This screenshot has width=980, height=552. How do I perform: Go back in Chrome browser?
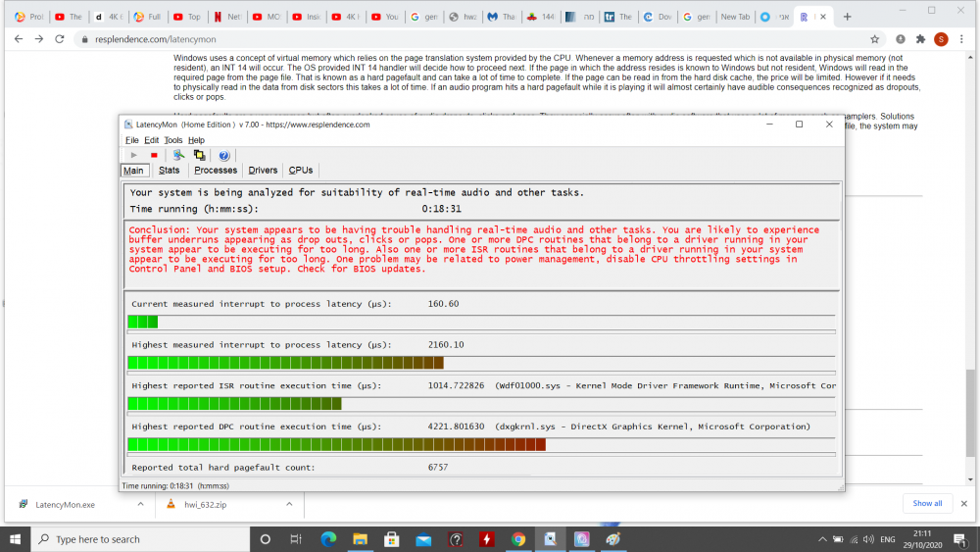pyautogui.click(x=18, y=39)
